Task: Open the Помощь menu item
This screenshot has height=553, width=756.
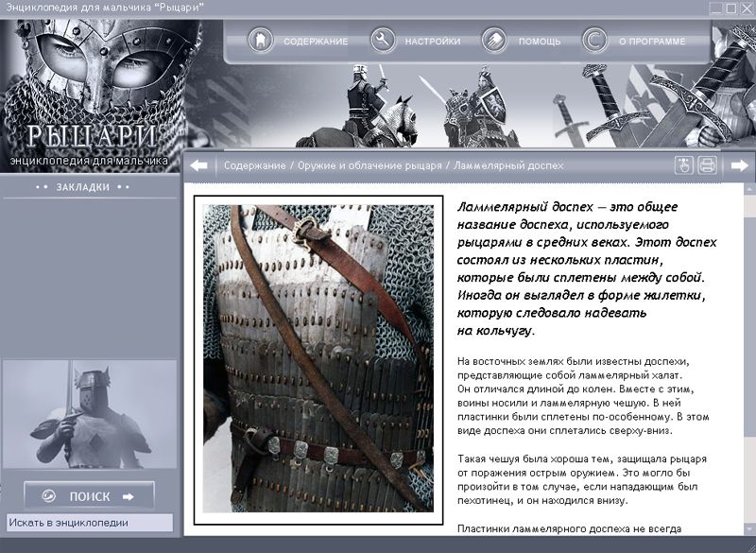Action: 540,42
